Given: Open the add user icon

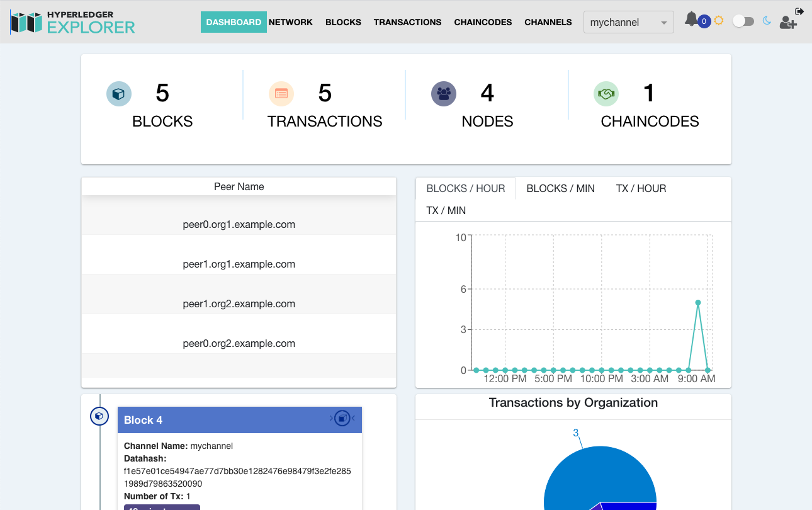Looking at the screenshot, I should 788,23.
